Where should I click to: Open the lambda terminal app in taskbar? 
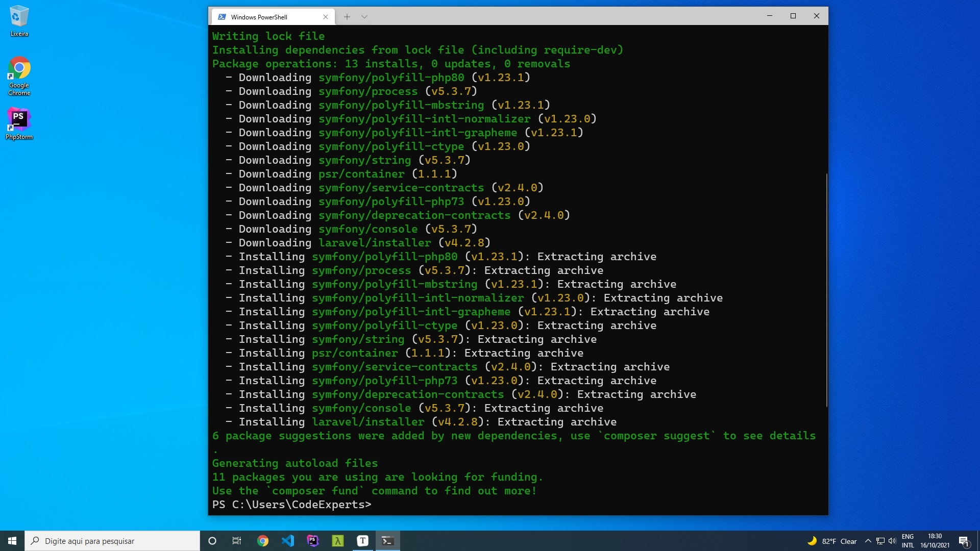point(337,541)
